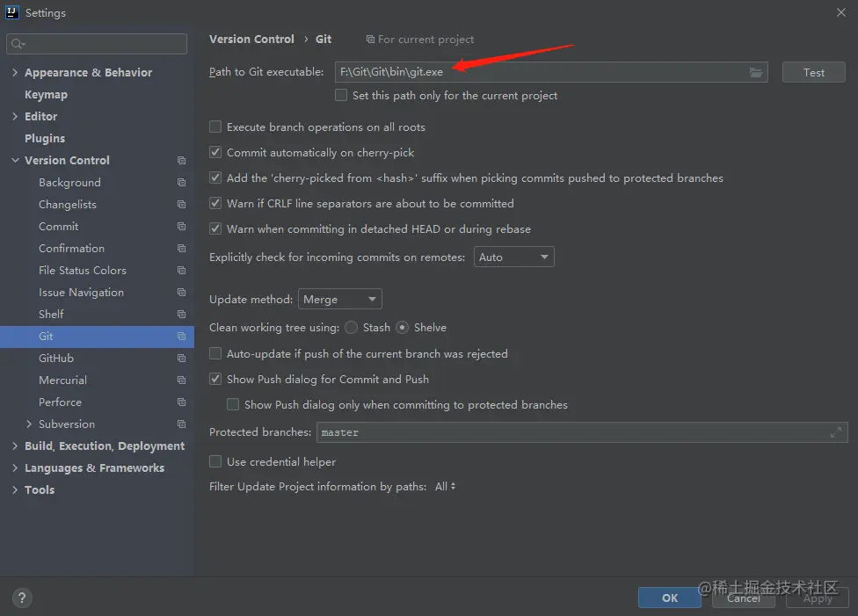Viewport: 858px width, 616px height.
Task: Check 'Show Push dialog only' for protected branches
Action: click(x=233, y=404)
